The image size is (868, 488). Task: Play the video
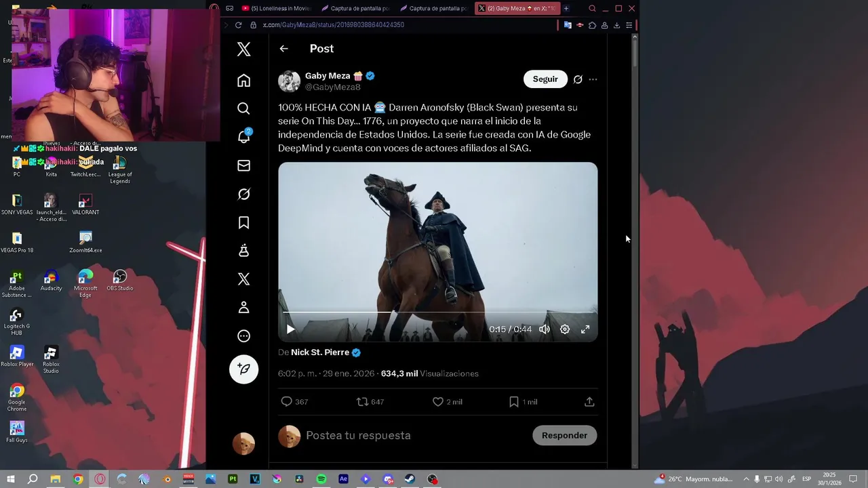(x=290, y=329)
